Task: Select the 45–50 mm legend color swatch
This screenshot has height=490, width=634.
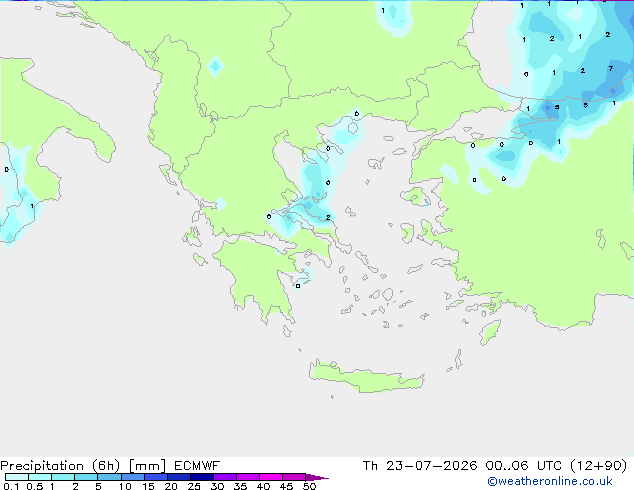Action: tap(294, 477)
